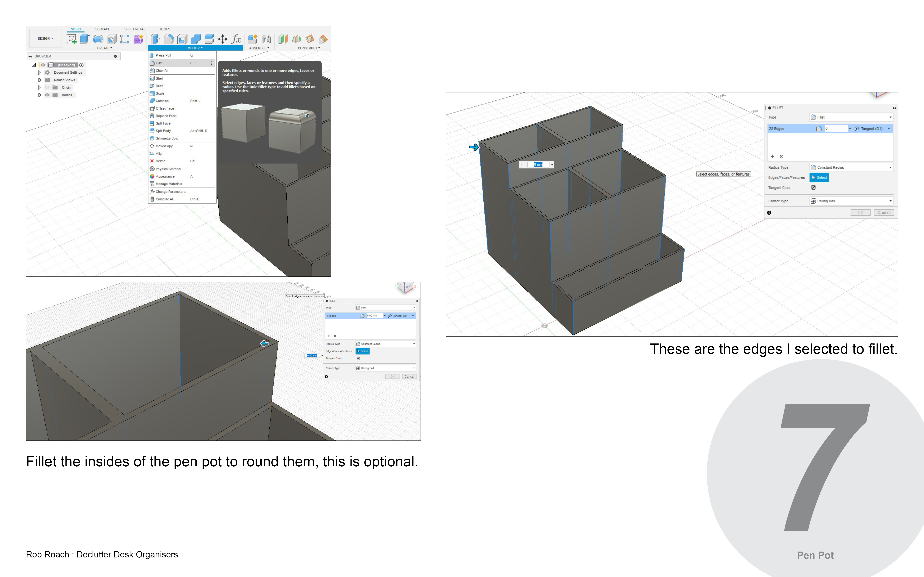
Task: Uncheck Tangent Chain in large Fillet dialog
Action: (x=813, y=187)
